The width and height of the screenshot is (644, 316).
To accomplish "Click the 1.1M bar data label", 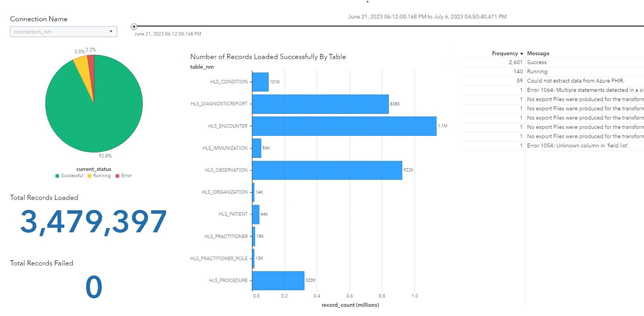I will [x=443, y=126].
